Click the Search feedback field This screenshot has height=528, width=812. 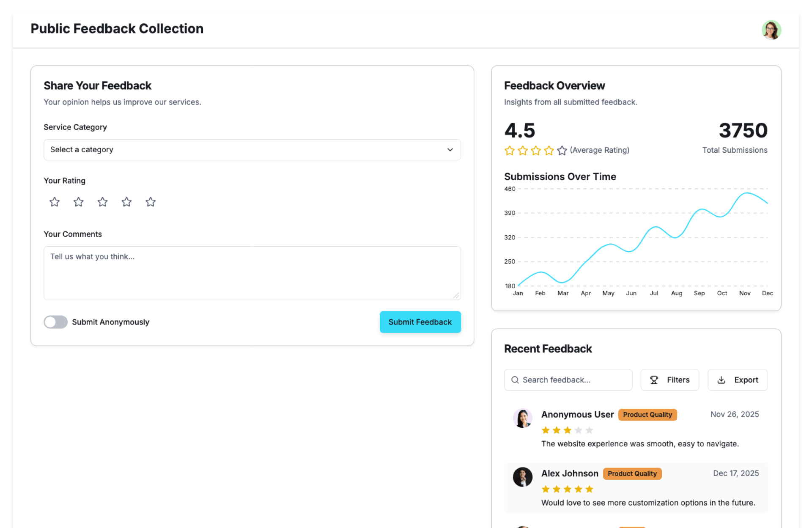coord(573,380)
